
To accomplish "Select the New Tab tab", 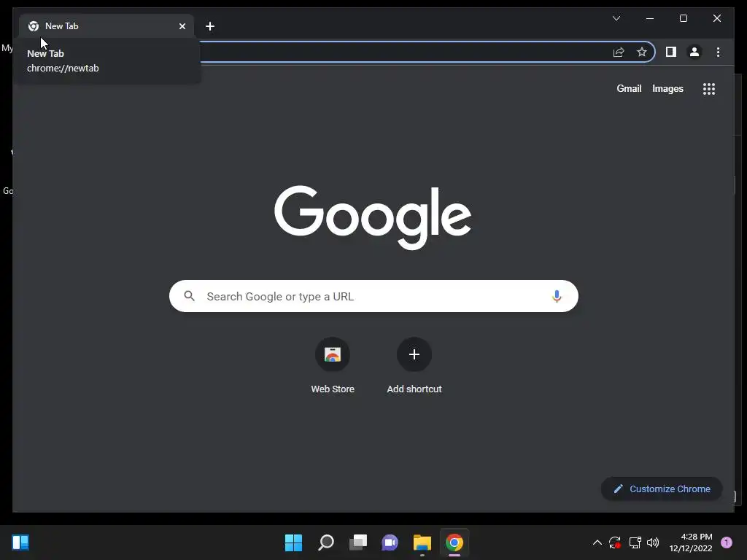I will point(107,26).
